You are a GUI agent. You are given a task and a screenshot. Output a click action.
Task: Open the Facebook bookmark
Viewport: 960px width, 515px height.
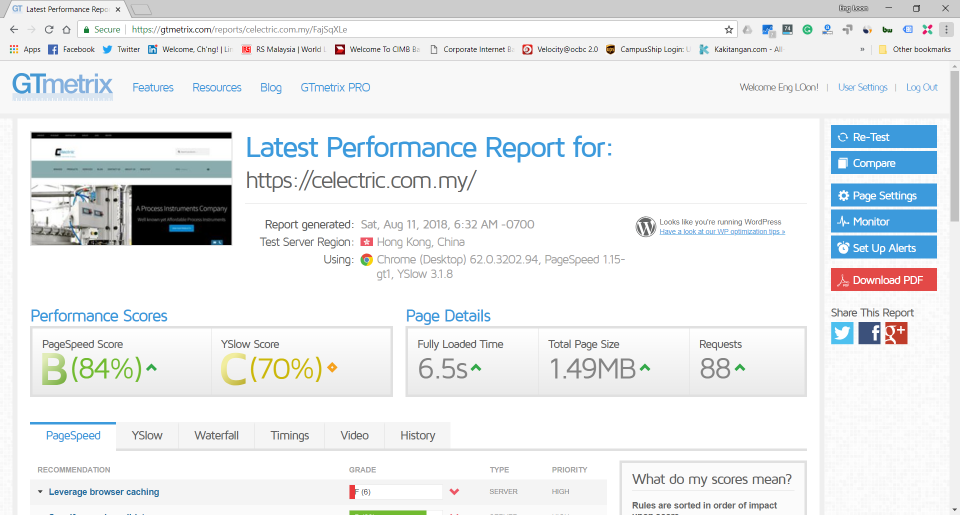coord(72,50)
